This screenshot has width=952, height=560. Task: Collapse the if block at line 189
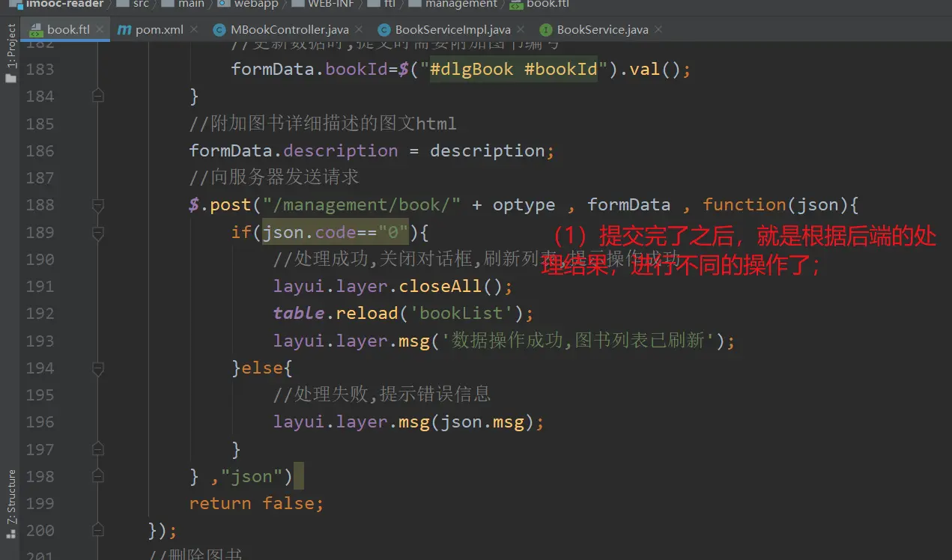click(x=97, y=233)
